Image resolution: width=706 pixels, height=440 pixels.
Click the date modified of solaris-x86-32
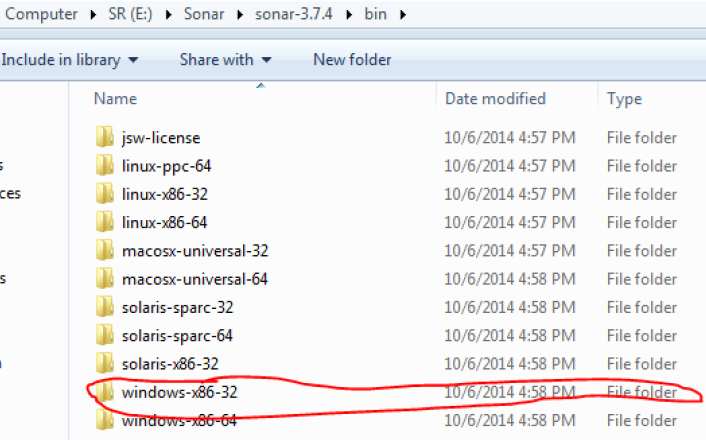[x=510, y=363]
